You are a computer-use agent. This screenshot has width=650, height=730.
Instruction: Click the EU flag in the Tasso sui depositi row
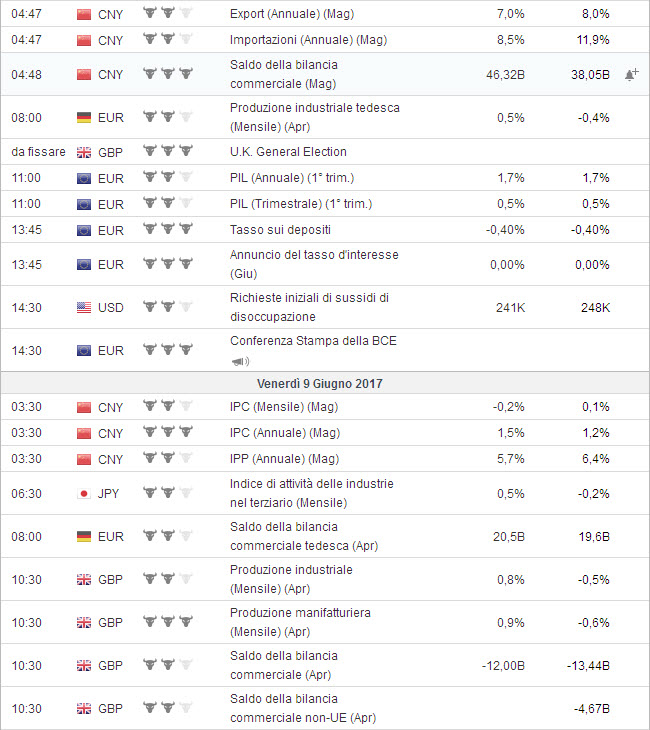tap(84, 230)
